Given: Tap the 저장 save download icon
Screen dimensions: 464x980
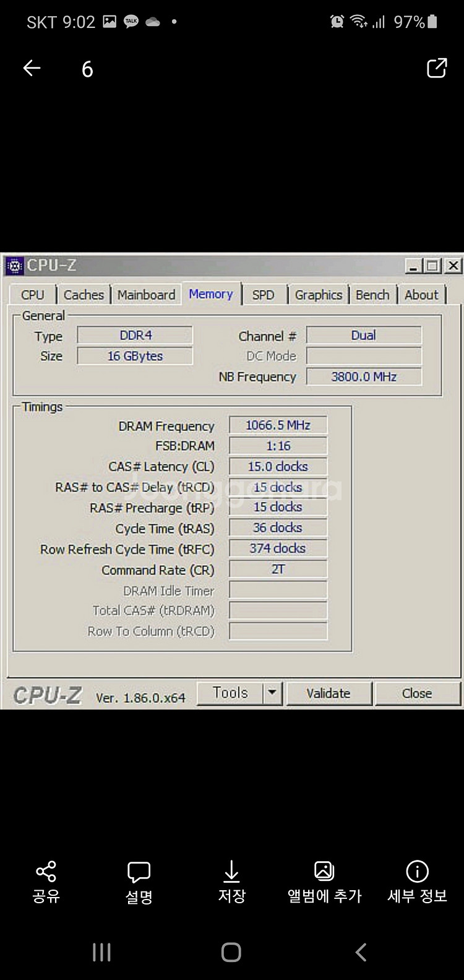Looking at the screenshot, I should [231, 871].
